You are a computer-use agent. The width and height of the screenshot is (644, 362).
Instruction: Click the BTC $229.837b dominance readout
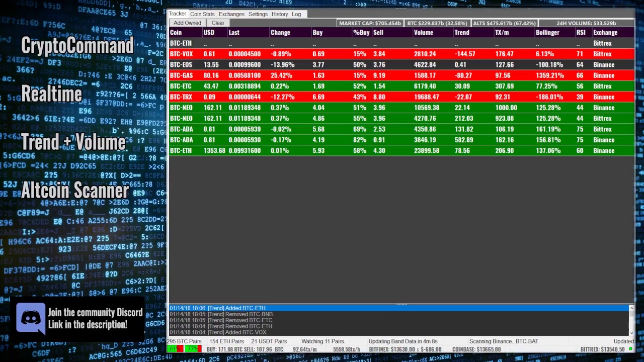pyautogui.click(x=437, y=23)
